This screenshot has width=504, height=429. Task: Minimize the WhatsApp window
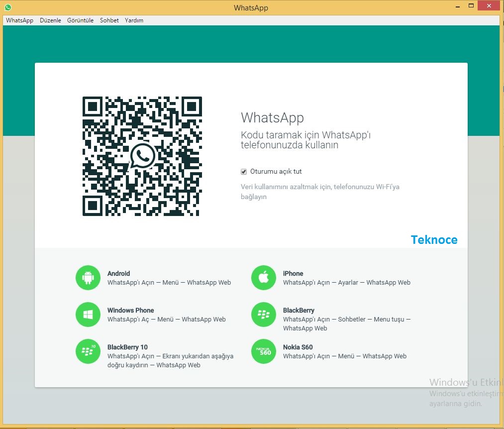click(458, 6)
